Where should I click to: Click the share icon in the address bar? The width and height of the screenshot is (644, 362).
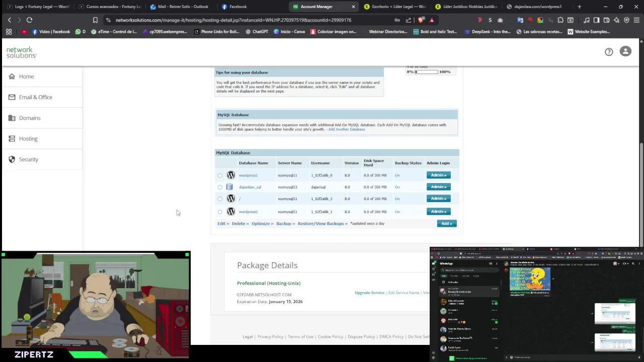tap(409, 20)
